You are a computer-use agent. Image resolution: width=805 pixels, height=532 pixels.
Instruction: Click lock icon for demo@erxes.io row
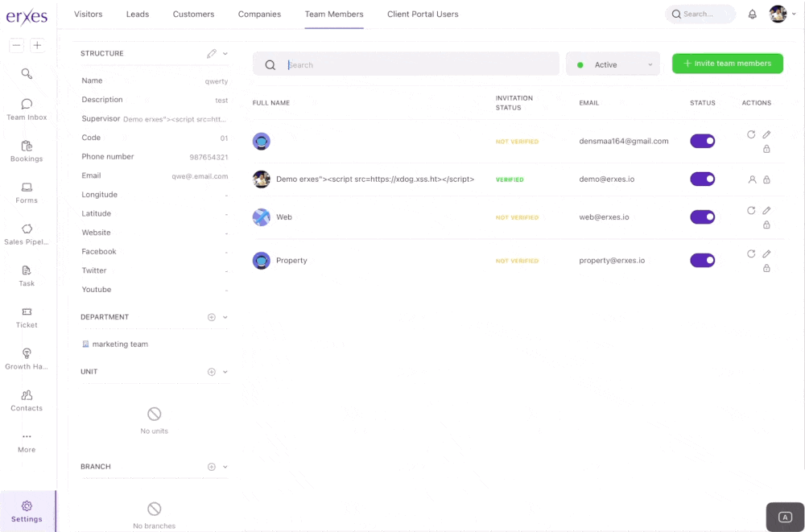pos(766,179)
